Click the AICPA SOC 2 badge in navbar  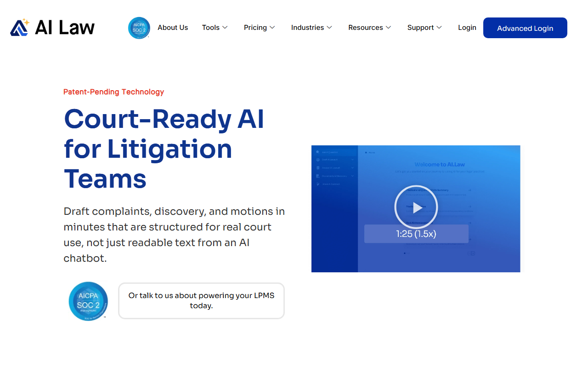tap(139, 28)
